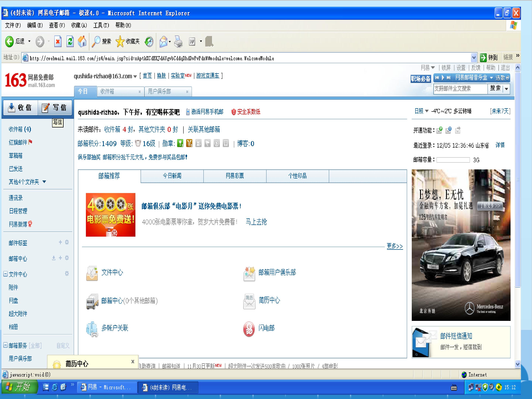Viewport: 532px width, 399px height.
Task: Expand 其他4个文件夹 folder list
Action: [x=44, y=182]
